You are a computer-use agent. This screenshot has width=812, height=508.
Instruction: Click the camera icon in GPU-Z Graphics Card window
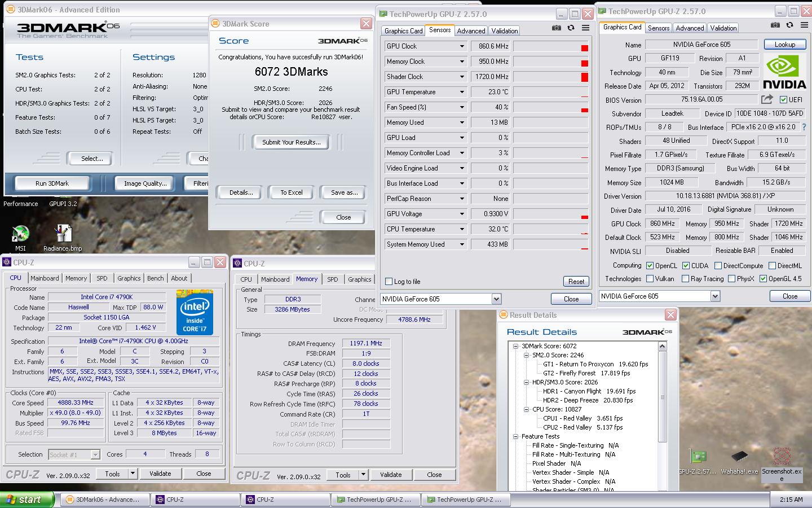click(775, 25)
